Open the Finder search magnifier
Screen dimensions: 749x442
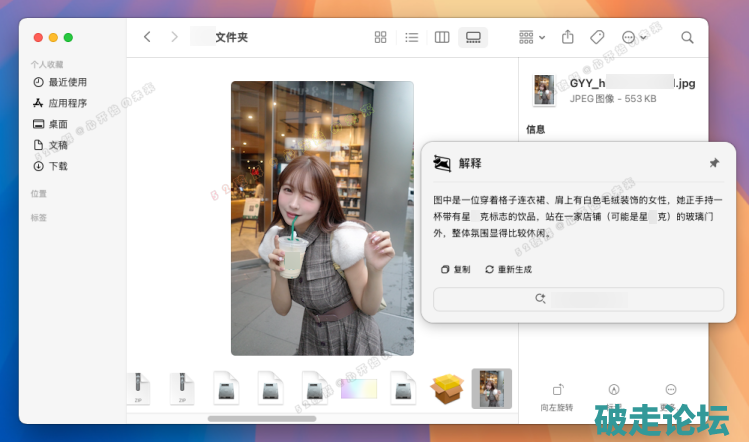click(x=687, y=37)
